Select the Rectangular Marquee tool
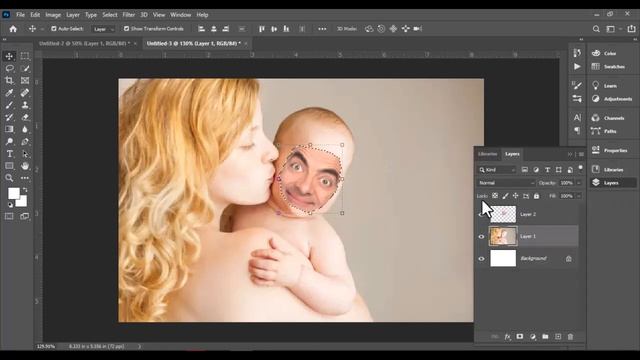The width and height of the screenshot is (640, 360). (x=25, y=56)
